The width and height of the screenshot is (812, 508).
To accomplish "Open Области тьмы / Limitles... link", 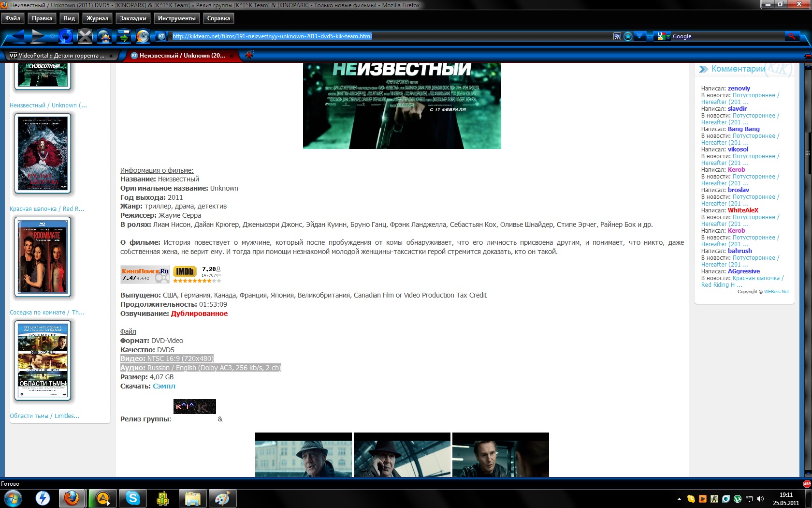I will tap(44, 416).
